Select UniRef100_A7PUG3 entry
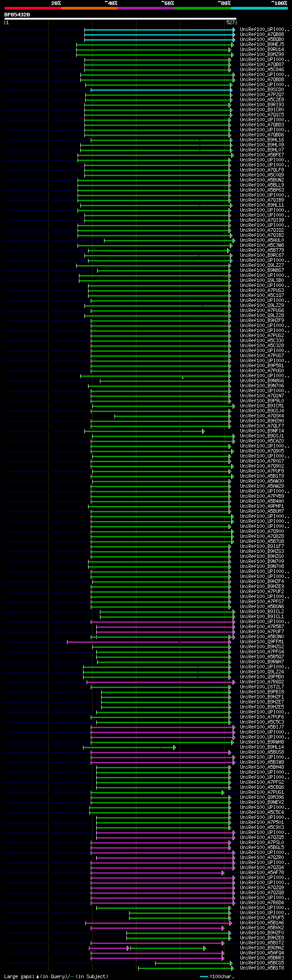Viewport: 292px width, 980px height. pos(262,290)
